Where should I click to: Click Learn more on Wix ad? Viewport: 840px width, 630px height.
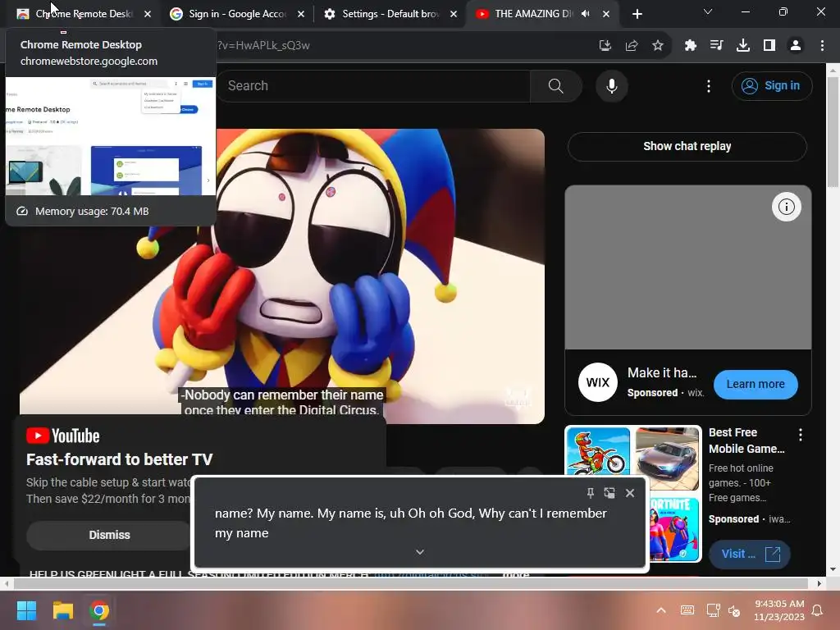point(756,384)
